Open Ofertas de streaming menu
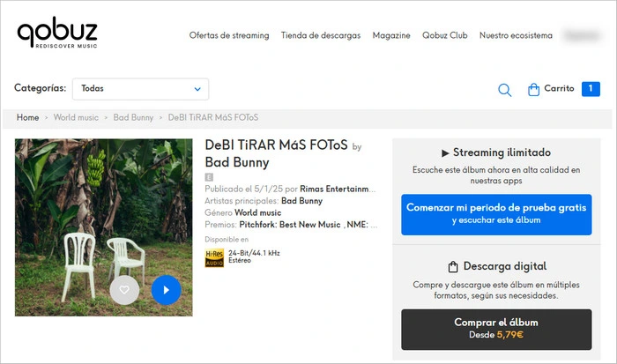The width and height of the screenshot is (617, 364). 229,35
